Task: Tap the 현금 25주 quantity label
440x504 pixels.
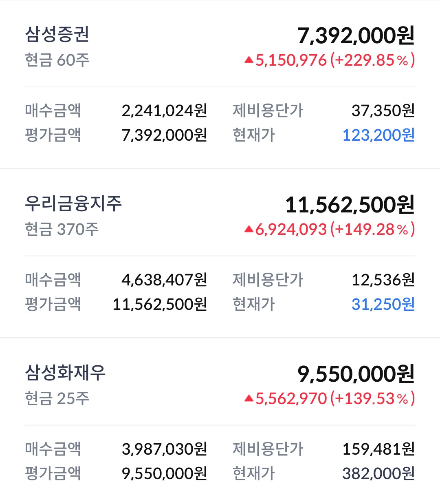Action: pyautogui.click(x=57, y=398)
